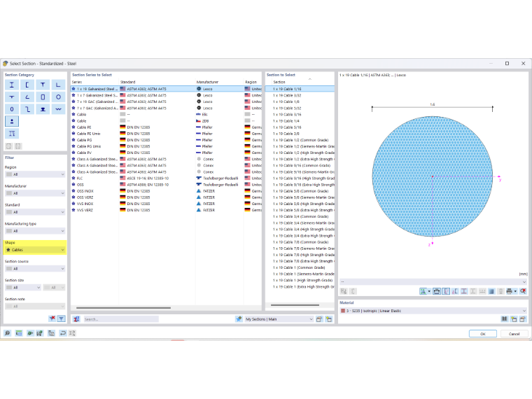Select the L-angle section category icon

tap(58, 85)
